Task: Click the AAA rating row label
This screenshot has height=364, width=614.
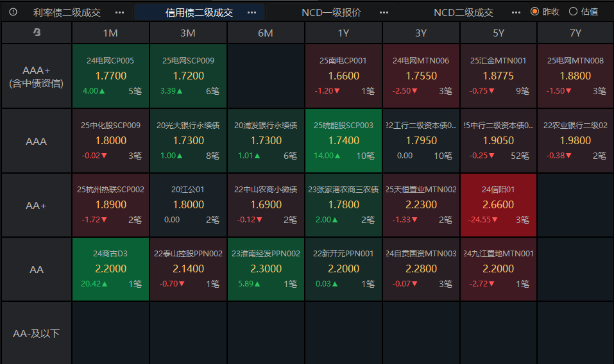Action: pos(37,141)
